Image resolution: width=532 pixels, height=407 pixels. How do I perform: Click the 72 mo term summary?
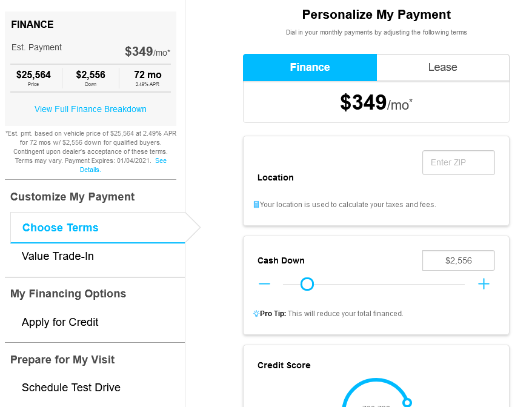coord(148,78)
